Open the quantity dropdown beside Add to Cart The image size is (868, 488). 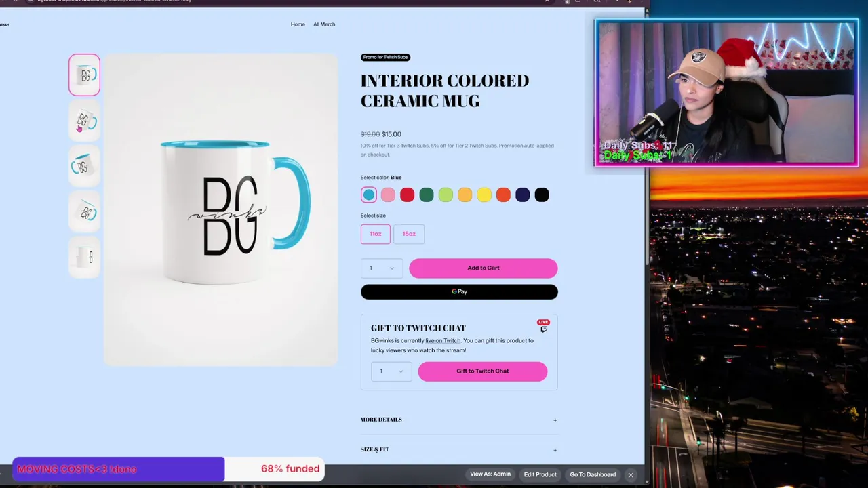click(382, 268)
